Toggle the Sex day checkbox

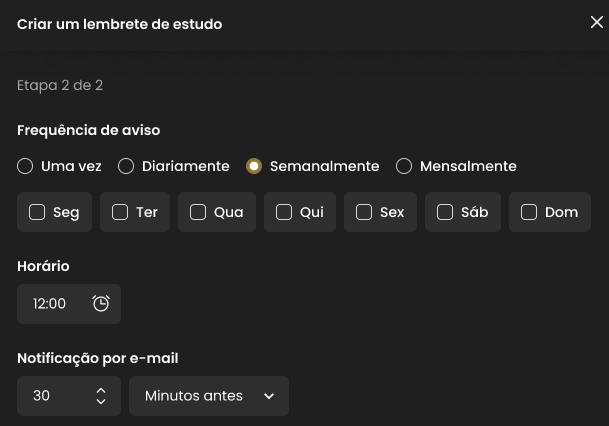coord(364,212)
